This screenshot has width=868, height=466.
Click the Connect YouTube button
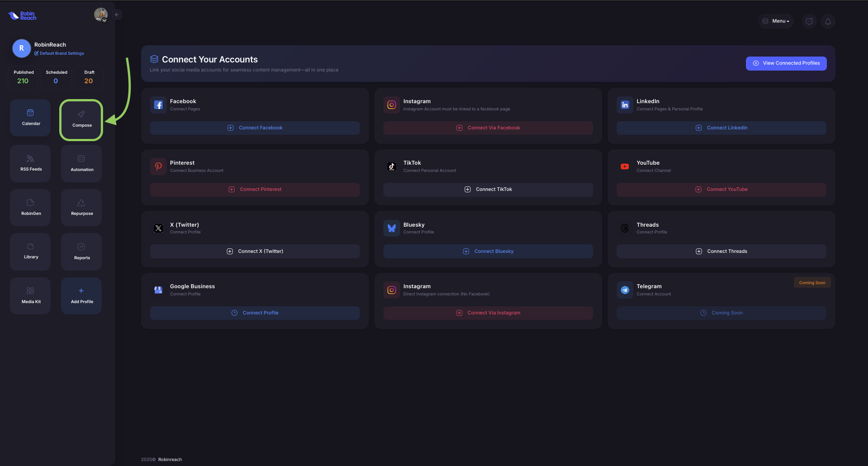pos(722,190)
